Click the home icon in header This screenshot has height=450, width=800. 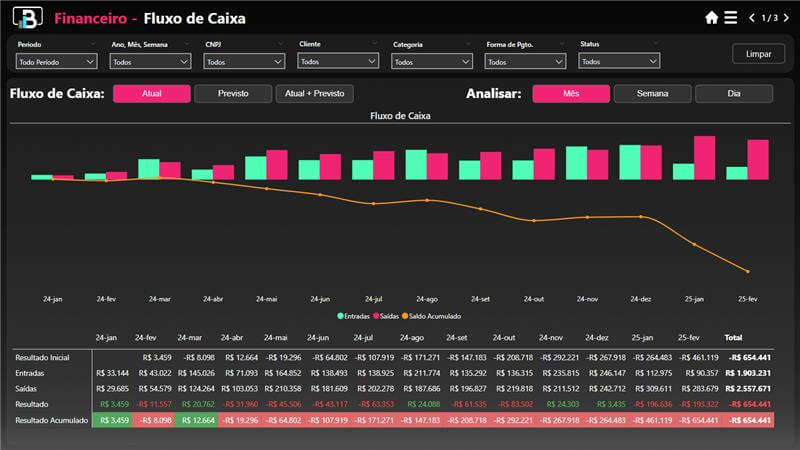pos(712,18)
